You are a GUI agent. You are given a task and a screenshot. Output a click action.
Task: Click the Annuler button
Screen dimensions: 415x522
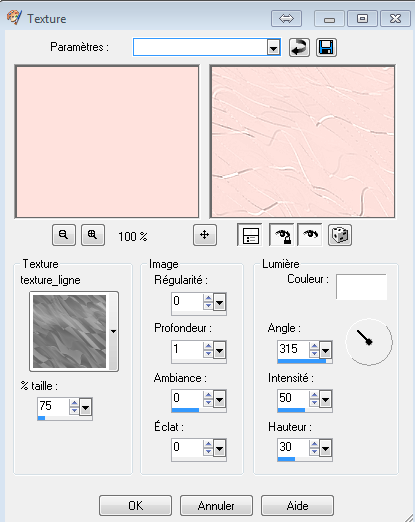tap(216, 505)
